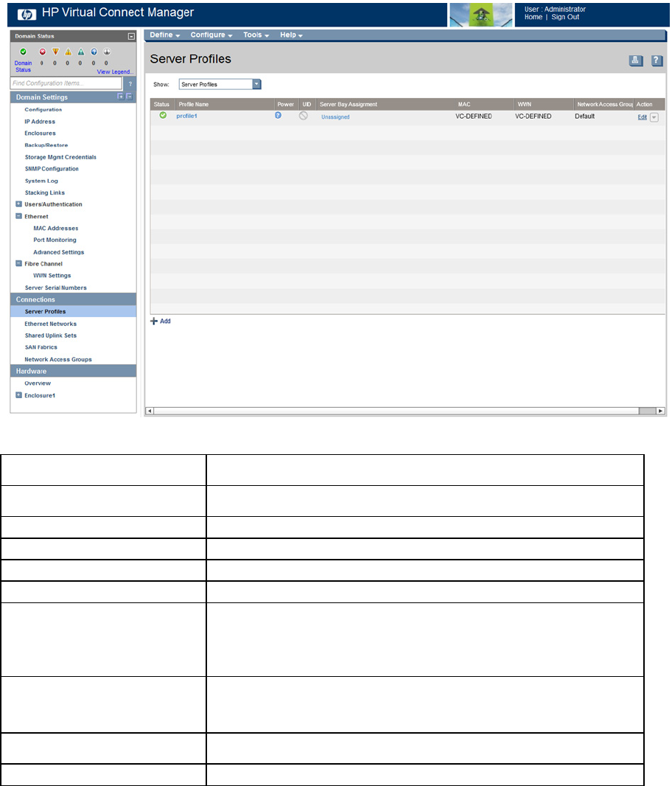This screenshot has height=786, width=672.
Task: Click the Sign Out link
Action: [x=565, y=17]
